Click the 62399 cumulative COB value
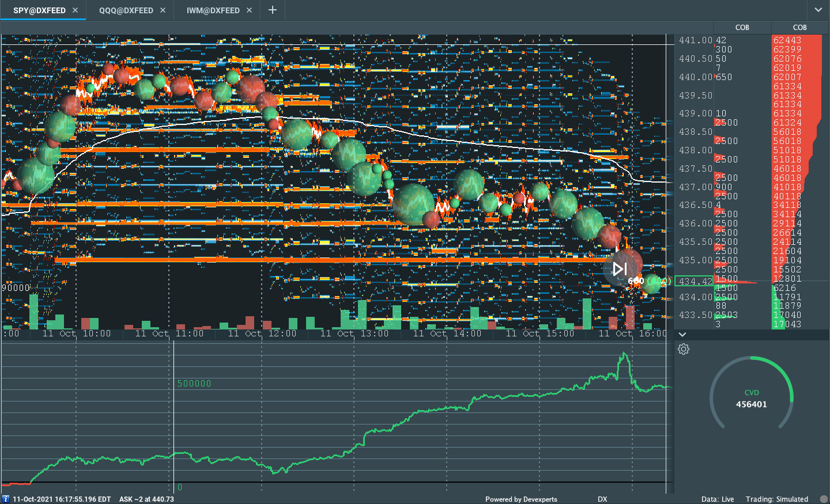The height and width of the screenshot is (504, 830). point(787,50)
